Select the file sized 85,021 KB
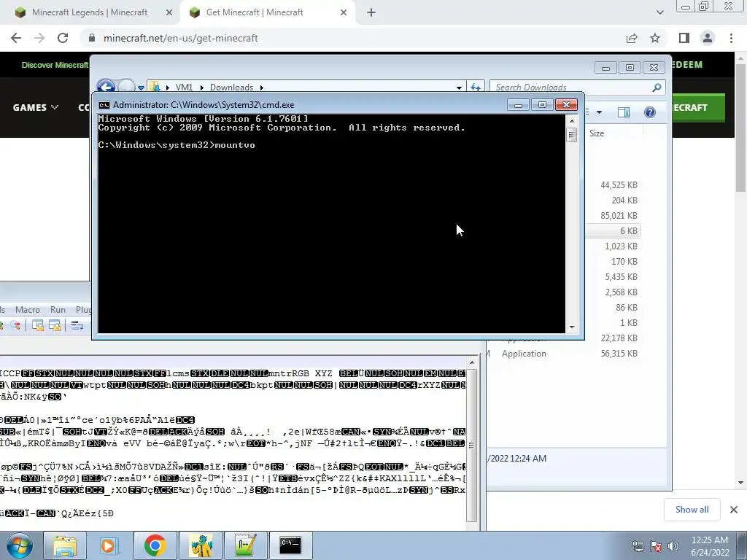The image size is (747, 560). [619, 215]
